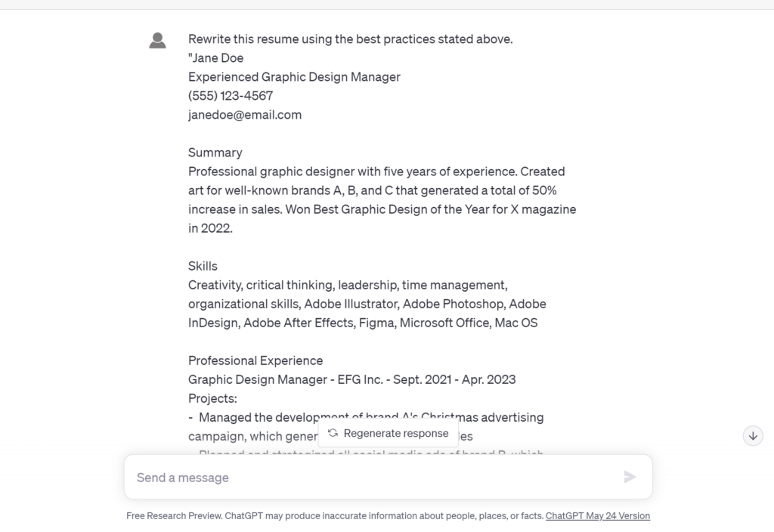This screenshot has height=532, width=774.
Task: Click the Experienced Graphic Design Manager line
Action: (294, 77)
